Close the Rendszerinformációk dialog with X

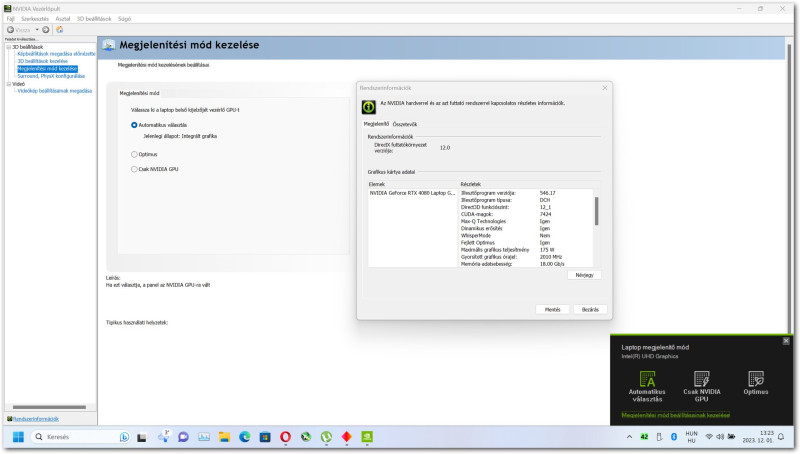tap(605, 88)
